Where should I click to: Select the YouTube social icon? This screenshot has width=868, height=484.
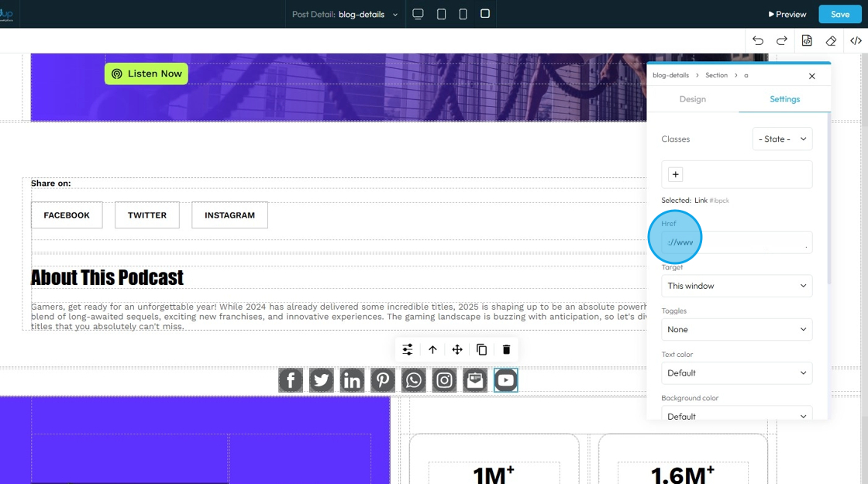[x=505, y=380]
